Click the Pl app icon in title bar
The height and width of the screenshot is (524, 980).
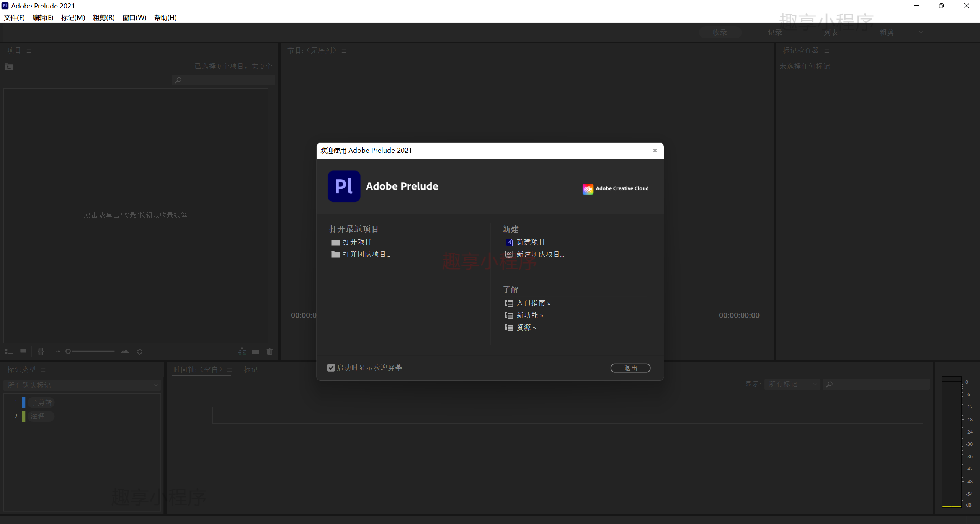[5, 6]
